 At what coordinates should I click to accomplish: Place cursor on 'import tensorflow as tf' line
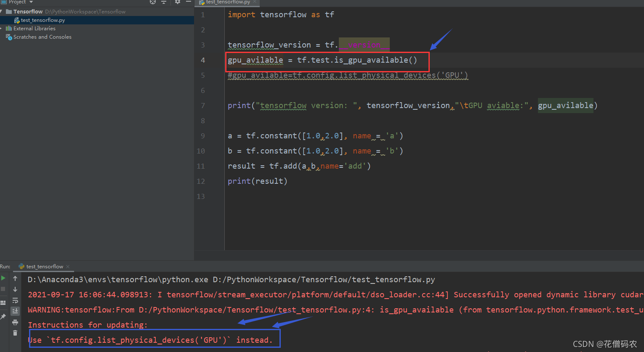tap(281, 15)
